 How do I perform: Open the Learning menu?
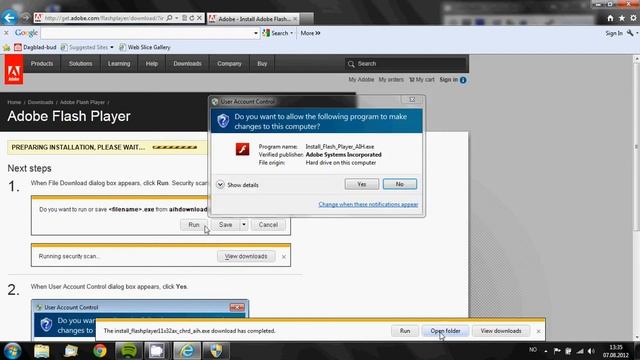[119, 64]
